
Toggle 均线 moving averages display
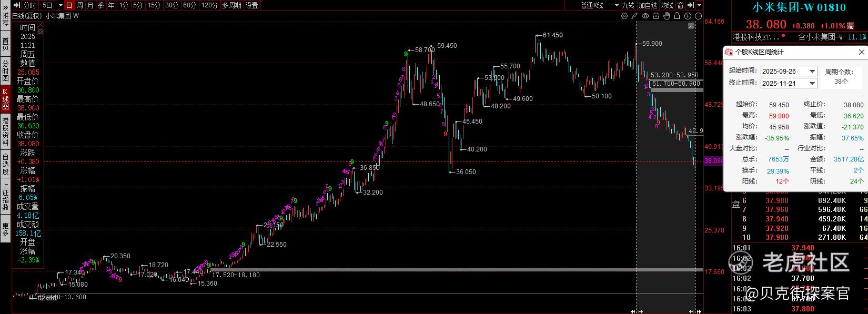[667, 5]
